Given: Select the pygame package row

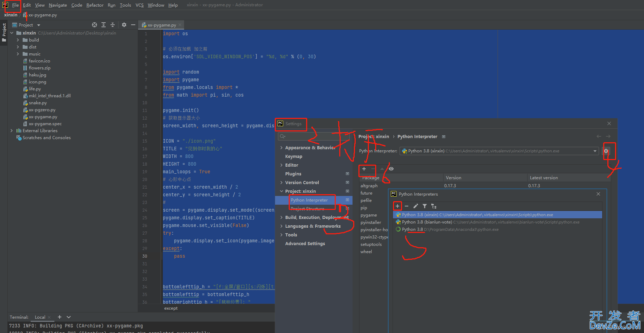Looking at the screenshot, I should [x=369, y=215].
